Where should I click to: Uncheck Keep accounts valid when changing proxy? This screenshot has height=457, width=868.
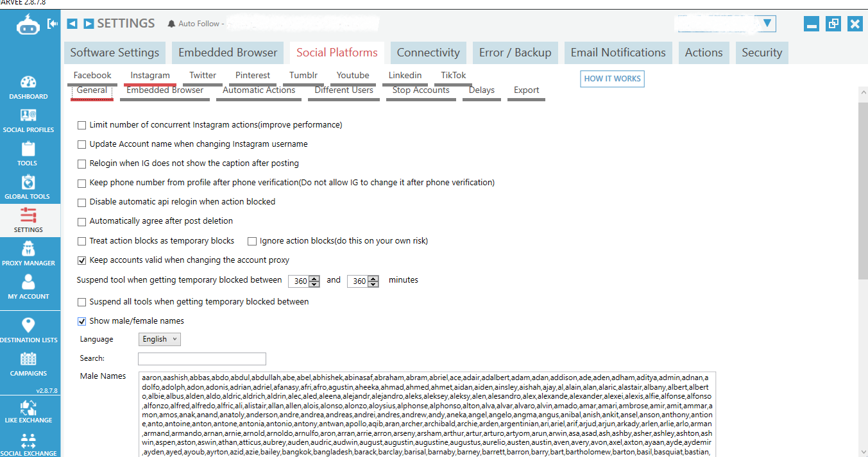(81, 260)
